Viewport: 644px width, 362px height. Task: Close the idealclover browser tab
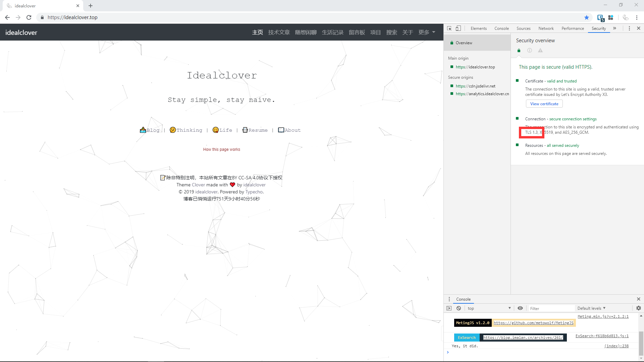tap(78, 6)
